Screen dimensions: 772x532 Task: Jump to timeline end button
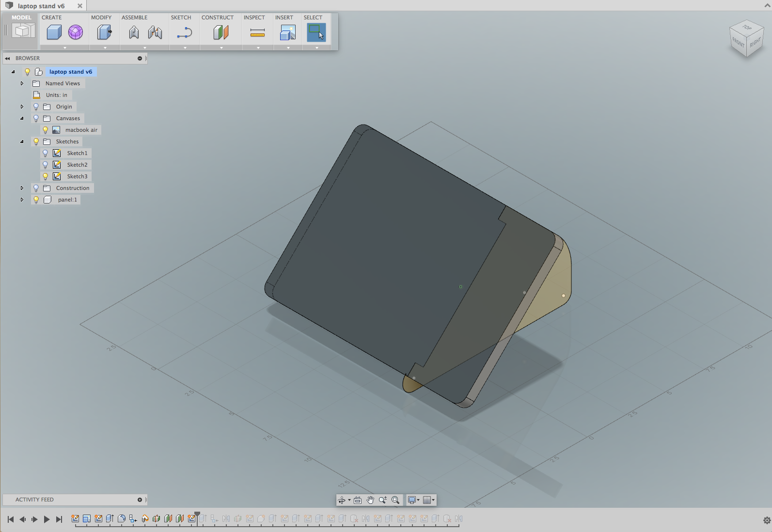coord(59,519)
